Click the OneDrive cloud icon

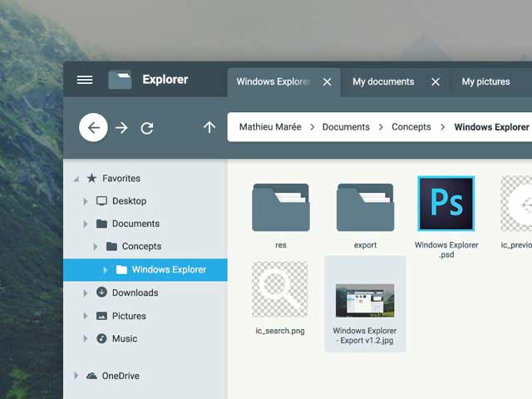91,376
